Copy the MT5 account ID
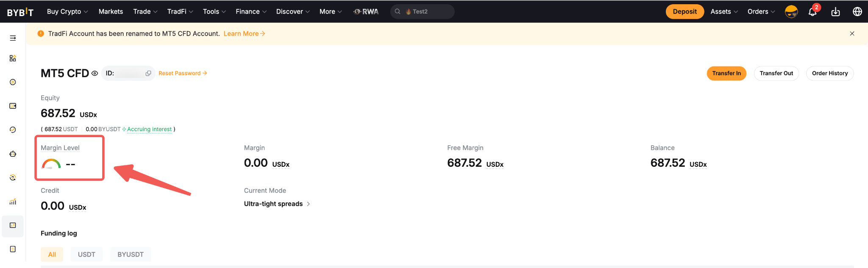Image resolution: width=868 pixels, height=268 pixels. [x=148, y=73]
